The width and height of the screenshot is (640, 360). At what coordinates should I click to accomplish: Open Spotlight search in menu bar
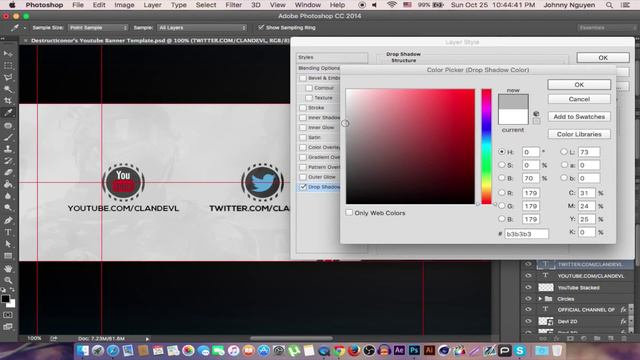(x=609, y=5)
